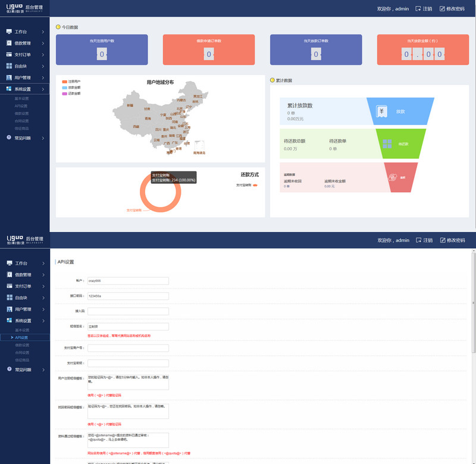The width and height of the screenshot is (476, 464).
Task: Expand 用户管理 chevron in dashboard sidebar
Action: [43, 78]
